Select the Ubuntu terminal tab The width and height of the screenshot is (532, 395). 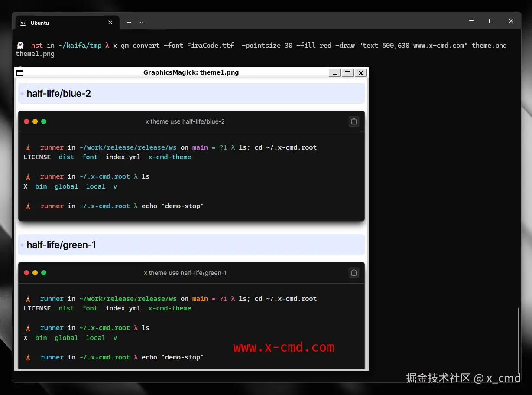(x=68, y=23)
